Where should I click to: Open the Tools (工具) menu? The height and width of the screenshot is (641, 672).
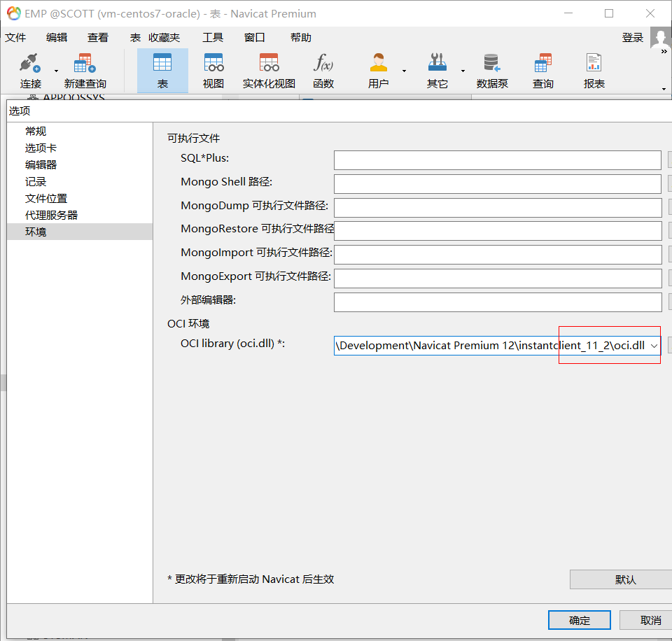point(213,38)
